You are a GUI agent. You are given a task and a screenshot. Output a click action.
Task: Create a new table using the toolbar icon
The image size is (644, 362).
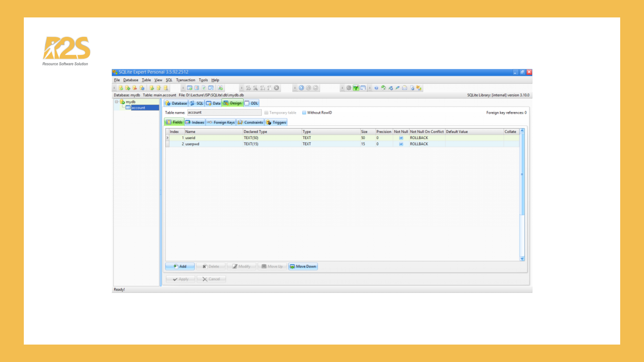click(190, 88)
